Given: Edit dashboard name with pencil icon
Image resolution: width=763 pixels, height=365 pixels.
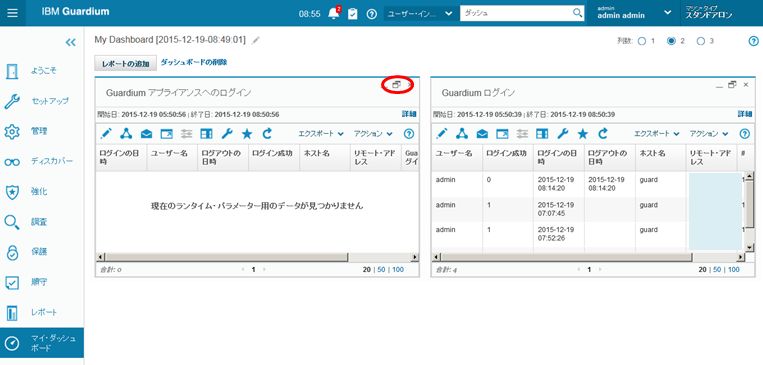Looking at the screenshot, I should click(x=256, y=40).
